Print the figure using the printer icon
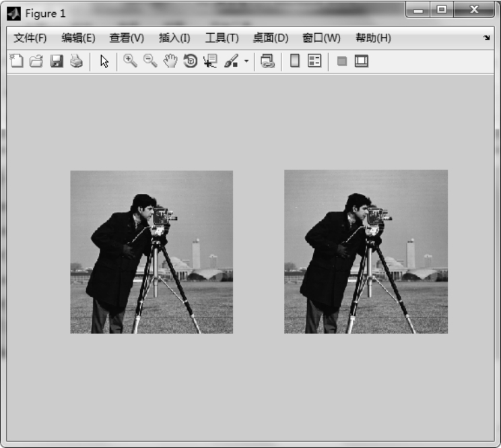This screenshot has width=501, height=448. click(76, 61)
